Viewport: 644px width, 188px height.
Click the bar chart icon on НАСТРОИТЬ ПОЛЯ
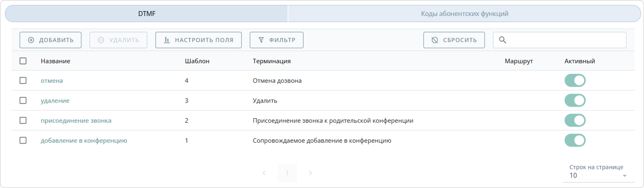[x=167, y=40]
